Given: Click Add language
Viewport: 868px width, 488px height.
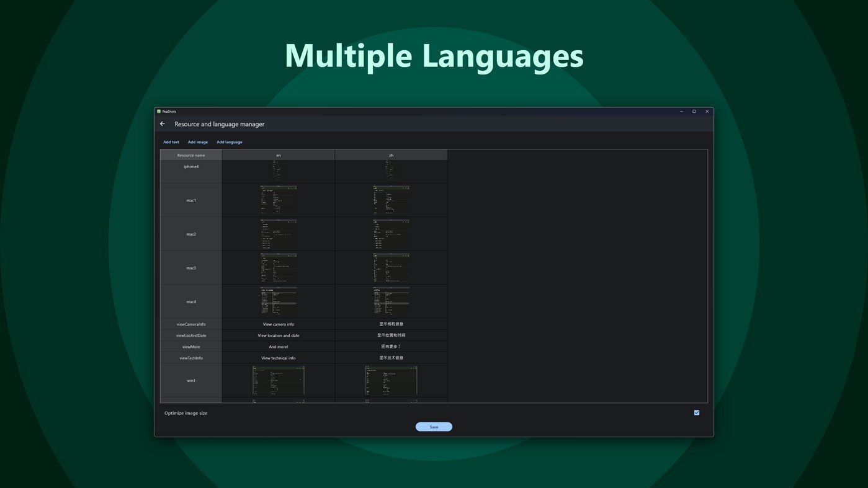Looking at the screenshot, I should (230, 142).
